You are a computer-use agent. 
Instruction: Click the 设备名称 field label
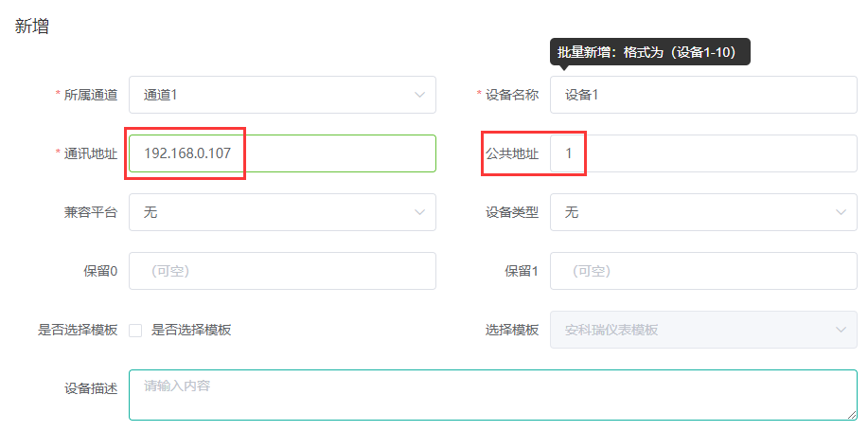pyautogui.click(x=511, y=95)
